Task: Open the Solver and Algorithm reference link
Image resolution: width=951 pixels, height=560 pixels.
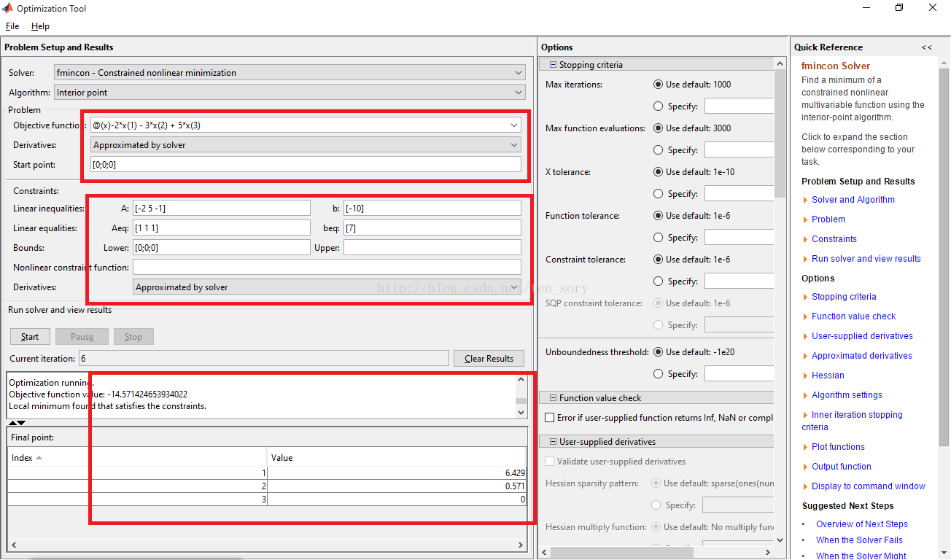Action: point(853,200)
